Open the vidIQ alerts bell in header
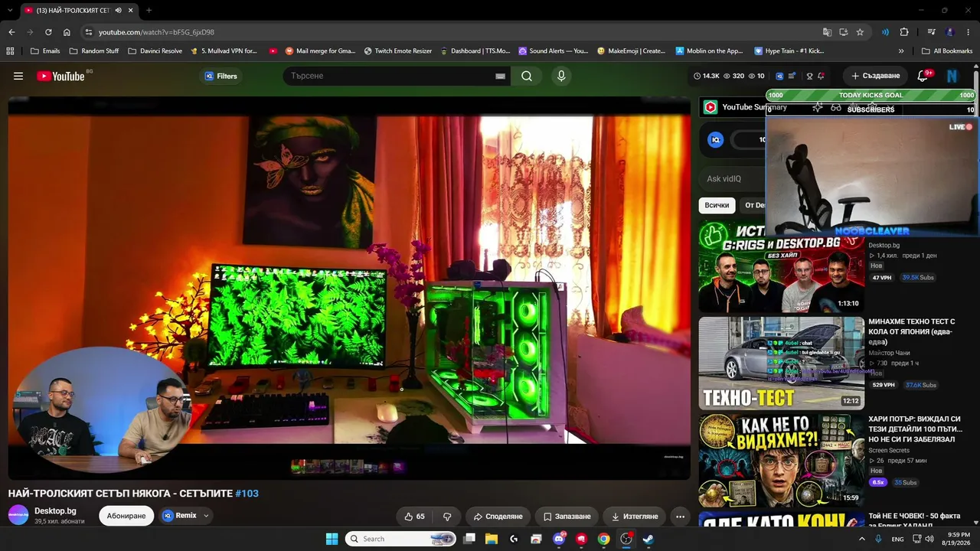The image size is (980, 551). [821, 76]
